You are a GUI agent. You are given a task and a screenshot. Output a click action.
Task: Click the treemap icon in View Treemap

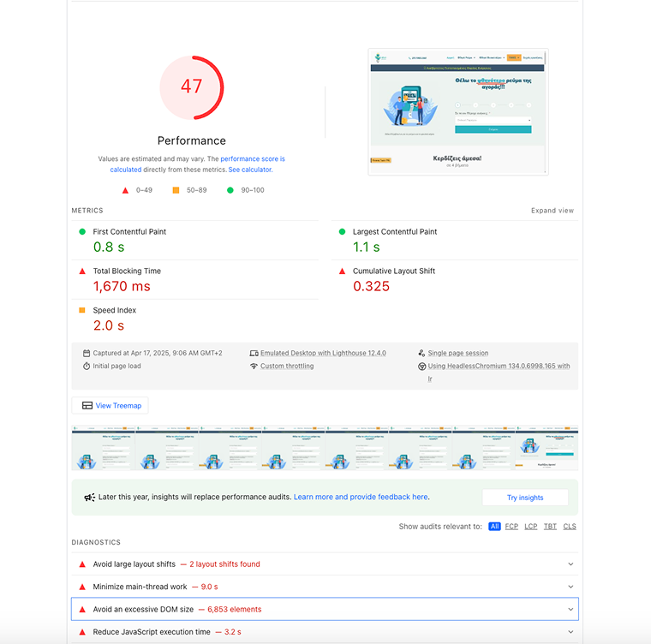(87, 406)
